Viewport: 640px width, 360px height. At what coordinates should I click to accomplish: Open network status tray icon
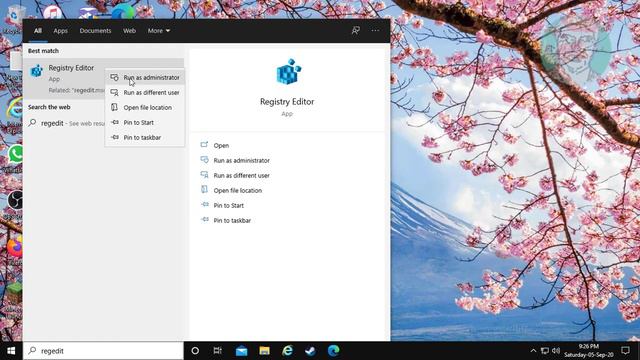pyautogui.click(x=544, y=351)
